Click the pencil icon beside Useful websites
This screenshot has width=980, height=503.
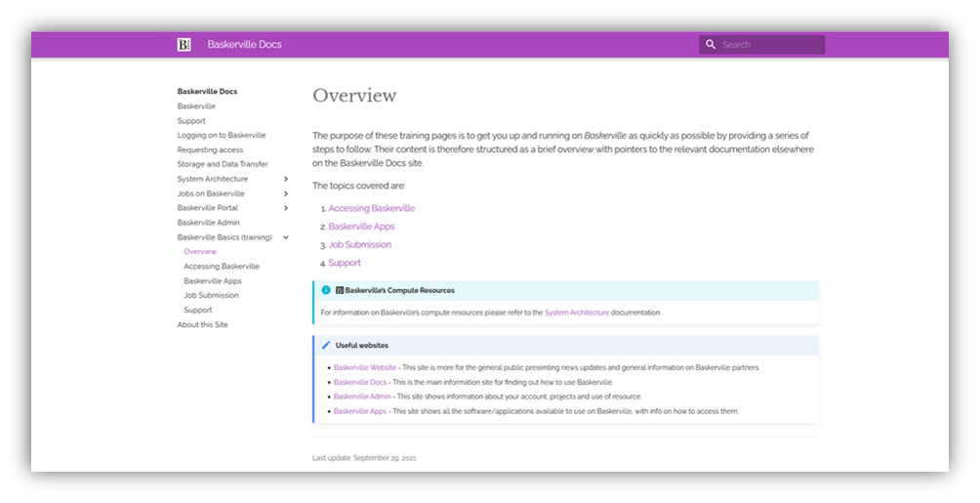(326, 345)
